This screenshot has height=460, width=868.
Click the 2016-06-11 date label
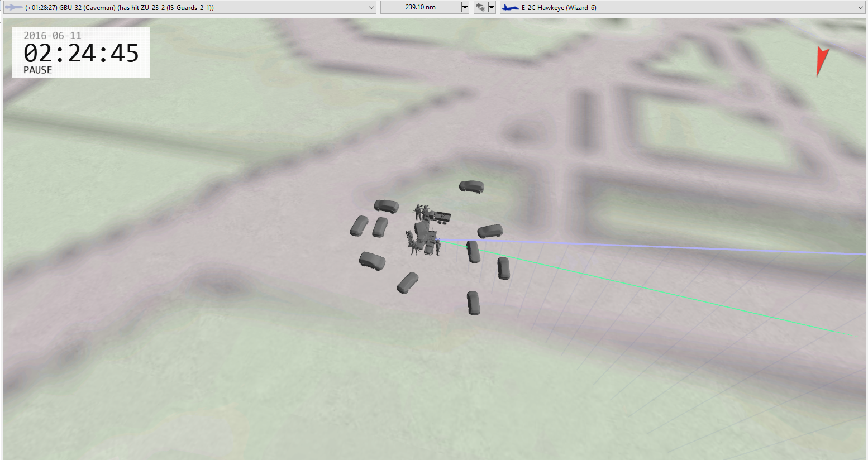(x=53, y=35)
